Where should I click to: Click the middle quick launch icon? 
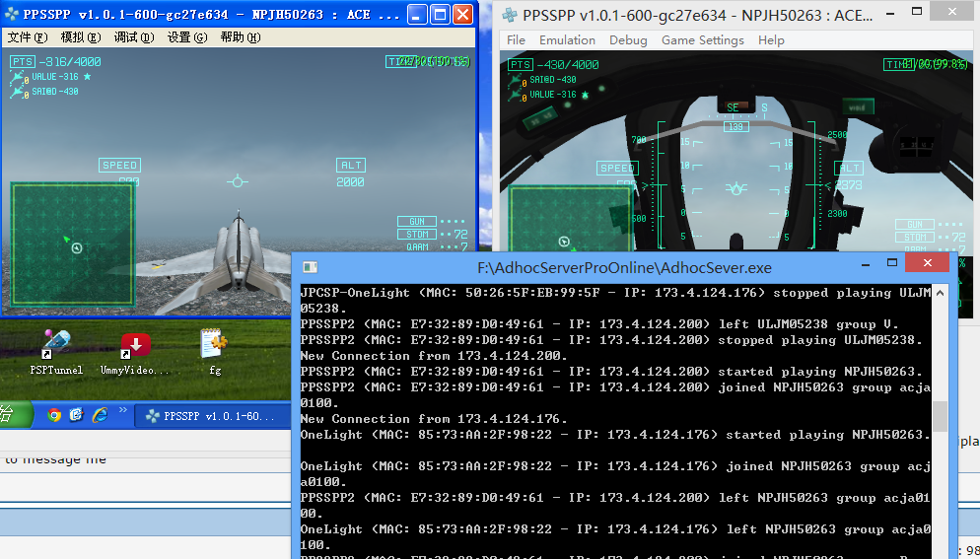[76, 415]
